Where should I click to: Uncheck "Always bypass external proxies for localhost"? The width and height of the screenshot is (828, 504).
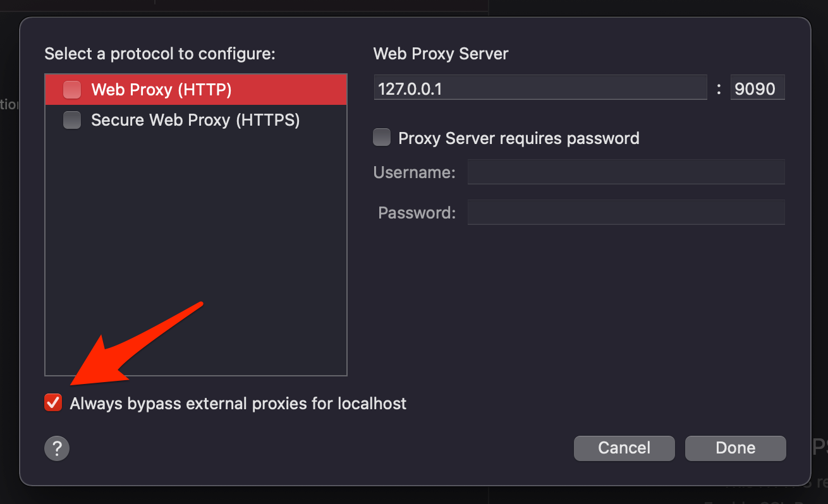tap(52, 402)
